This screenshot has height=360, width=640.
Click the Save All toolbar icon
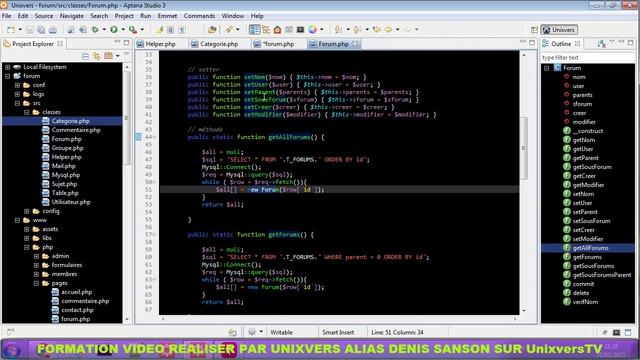point(41,30)
